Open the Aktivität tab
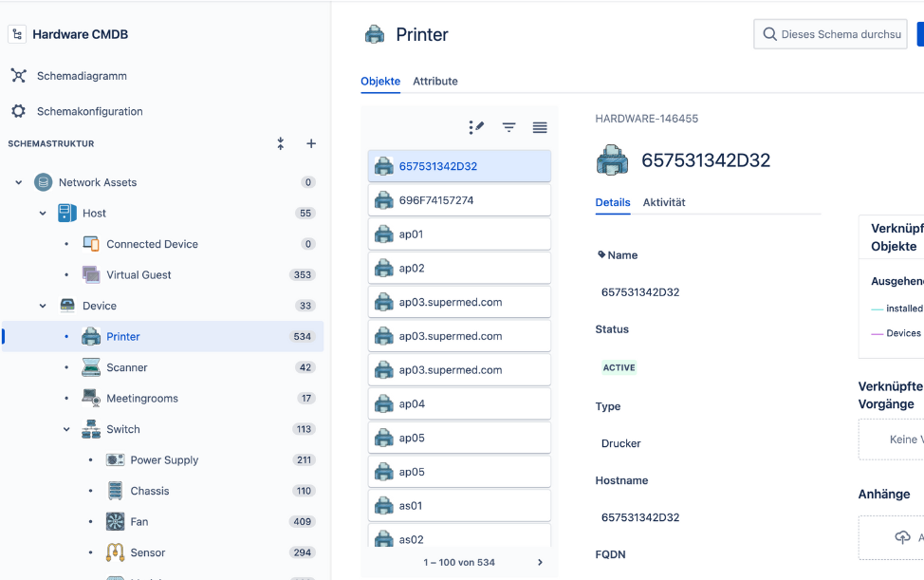Viewport: 924px width, 580px height. tap(663, 202)
